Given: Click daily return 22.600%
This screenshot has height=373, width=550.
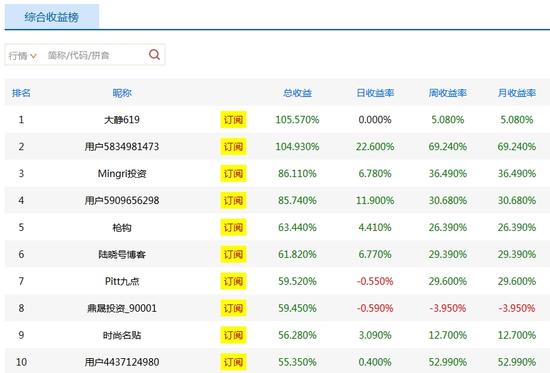Looking at the screenshot, I should pyautogui.click(x=375, y=147).
